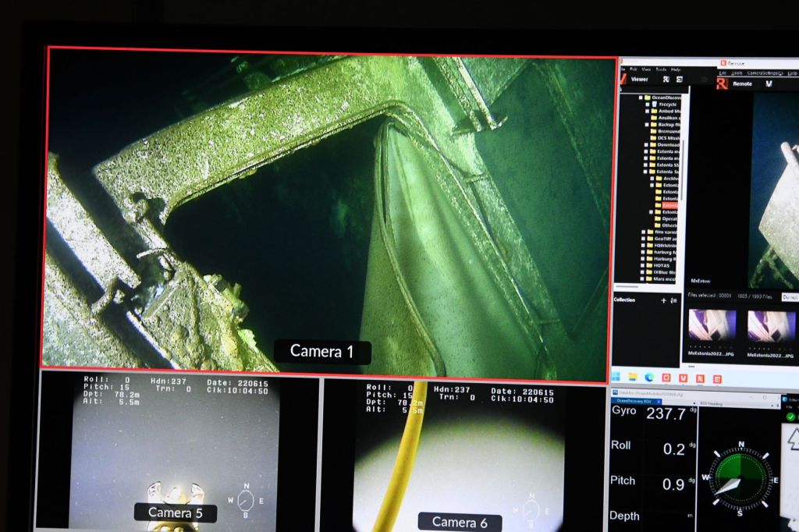Close the OceanDiscovery ROV tab

tap(658, 402)
